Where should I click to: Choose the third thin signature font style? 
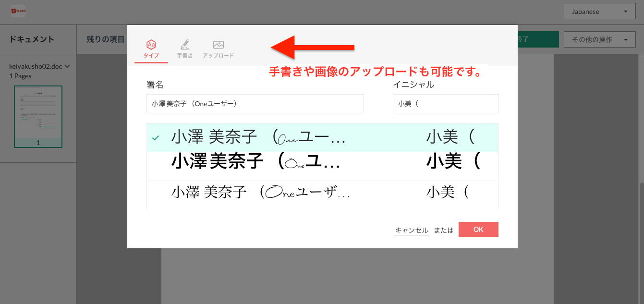[x=322, y=195]
